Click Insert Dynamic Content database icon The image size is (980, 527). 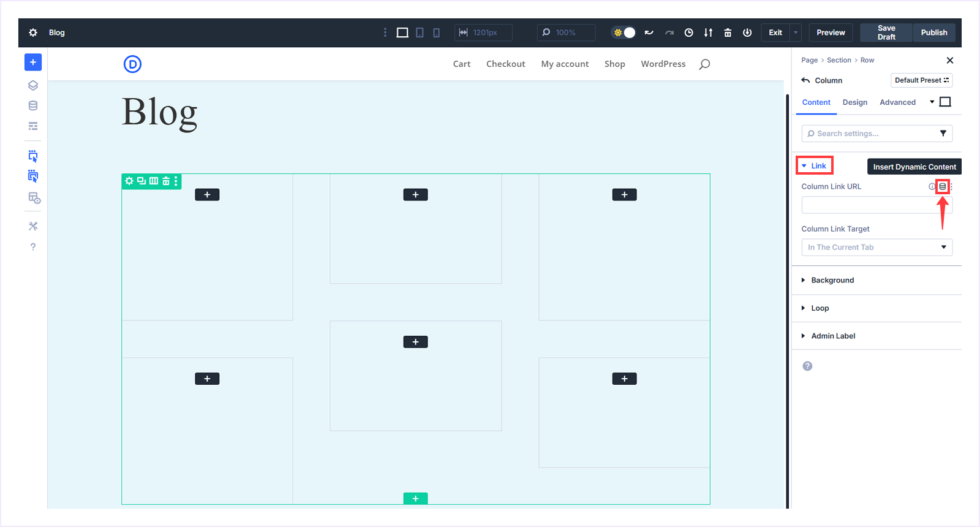(x=943, y=186)
